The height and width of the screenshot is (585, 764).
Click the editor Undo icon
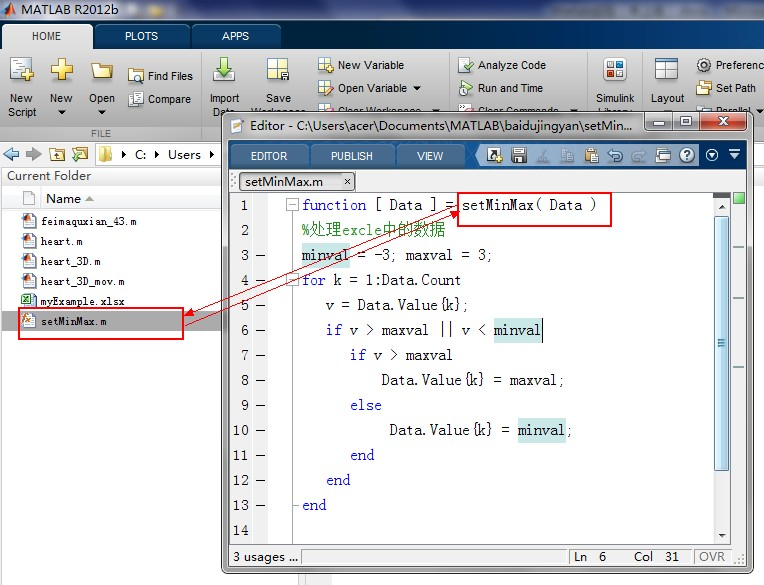[615, 155]
